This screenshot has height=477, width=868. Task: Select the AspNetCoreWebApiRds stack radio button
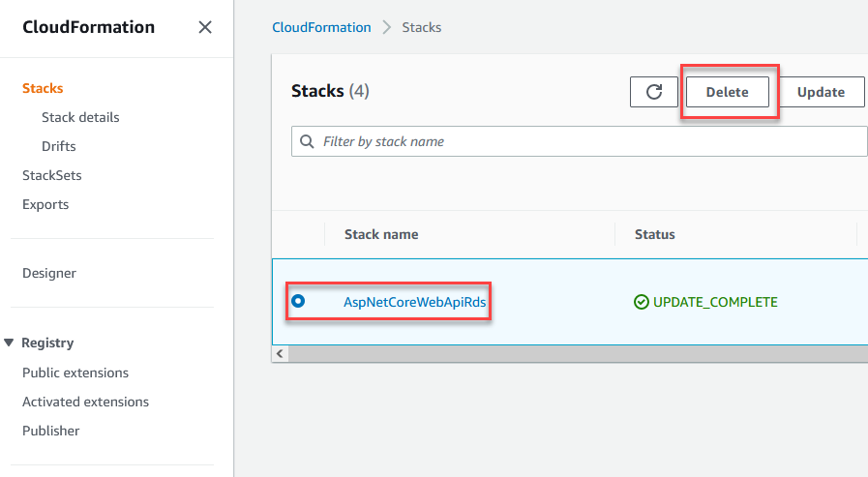point(298,301)
